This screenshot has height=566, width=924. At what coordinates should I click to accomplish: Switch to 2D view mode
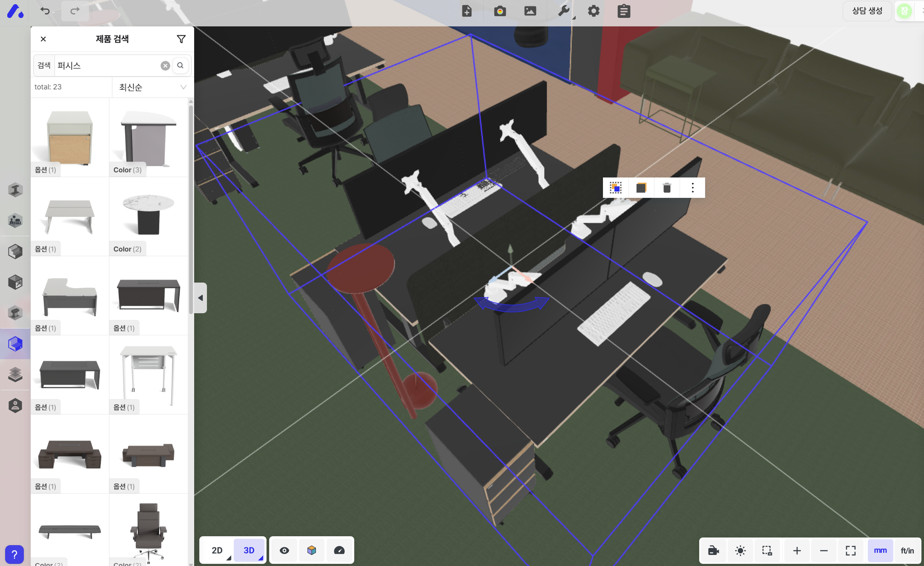click(217, 550)
